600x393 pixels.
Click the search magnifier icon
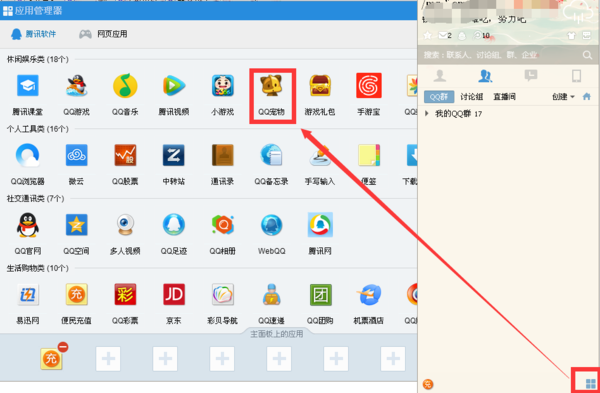pos(587,55)
